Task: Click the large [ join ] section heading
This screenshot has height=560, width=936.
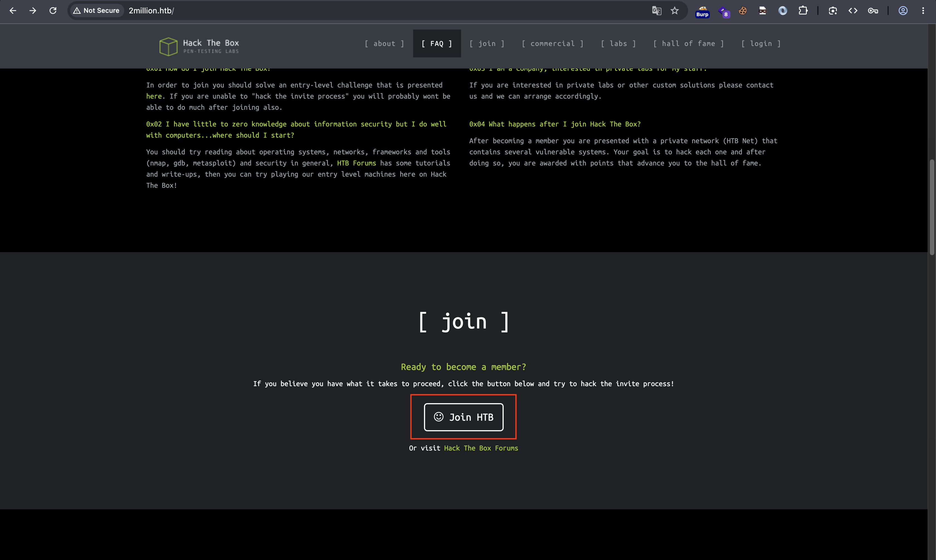Action: click(x=464, y=322)
